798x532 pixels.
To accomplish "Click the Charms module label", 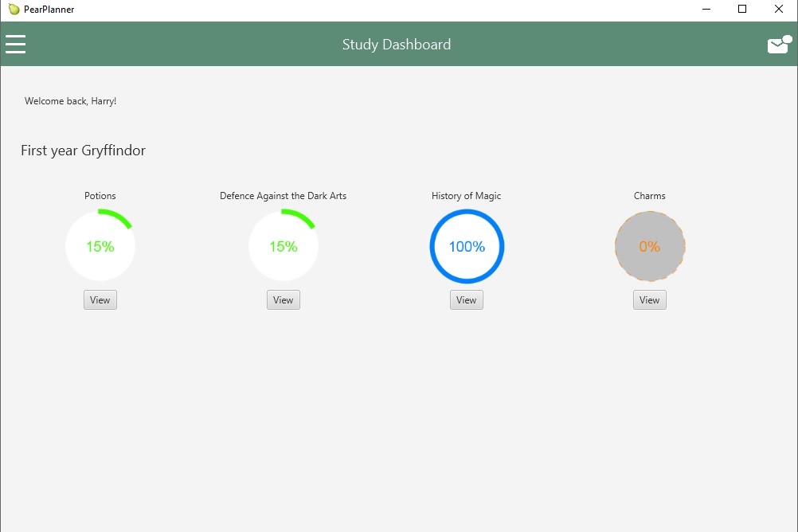I will pyautogui.click(x=650, y=196).
